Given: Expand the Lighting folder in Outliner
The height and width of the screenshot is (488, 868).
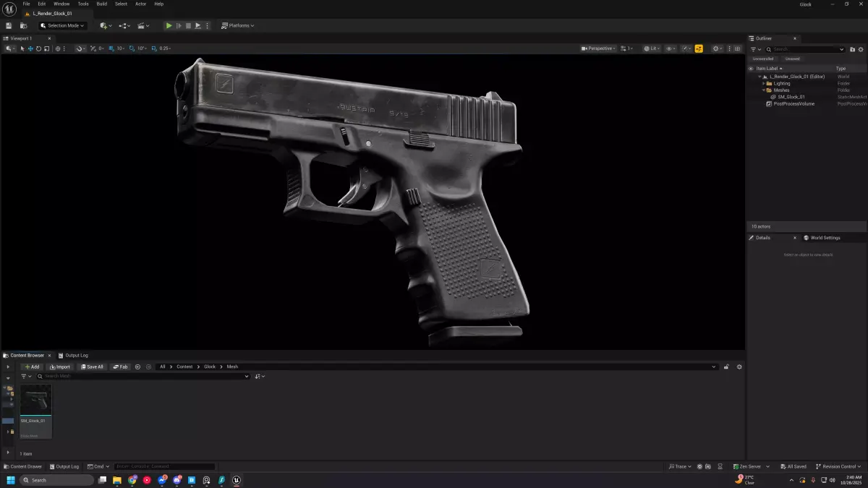Looking at the screenshot, I should [x=764, y=83].
